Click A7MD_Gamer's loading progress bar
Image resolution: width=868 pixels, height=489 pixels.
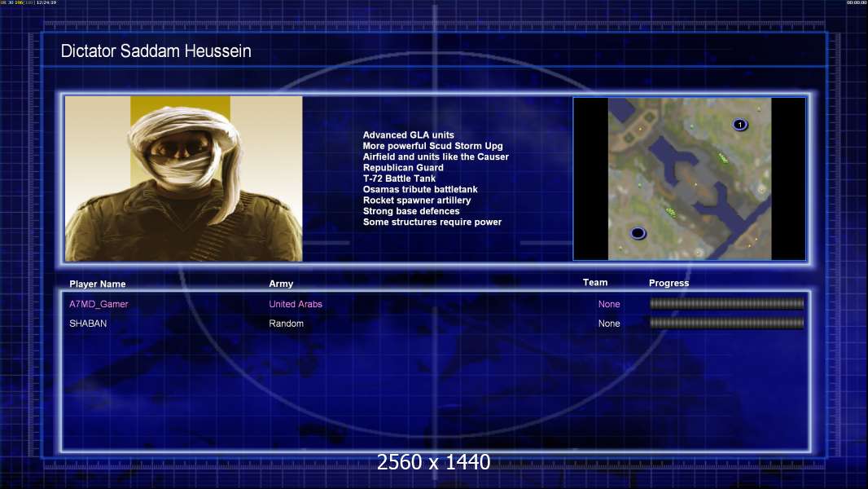tap(726, 304)
